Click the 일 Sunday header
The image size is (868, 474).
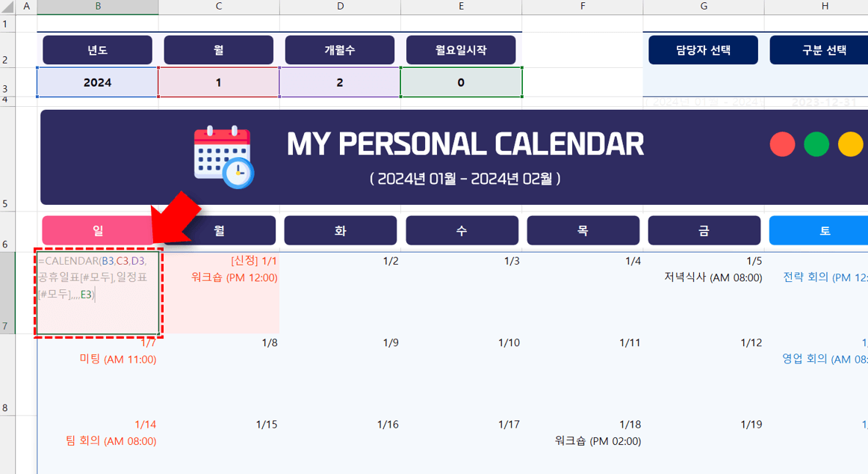point(98,230)
